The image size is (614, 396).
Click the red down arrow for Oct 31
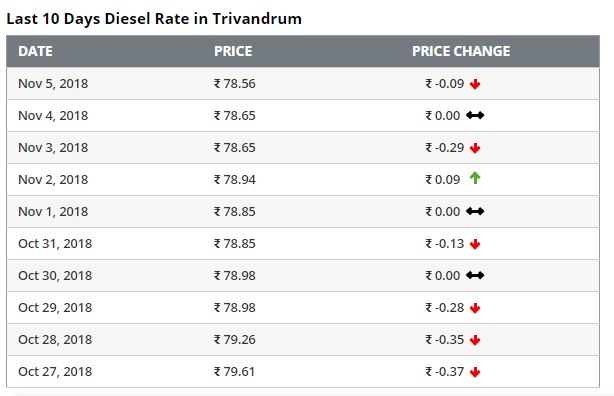(x=475, y=244)
